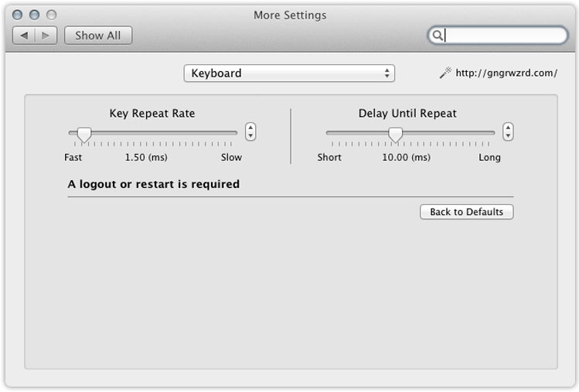The height and width of the screenshot is (392, 579).
Task: Decrease Key Repeat Rate with stepper down arrow
Action: (x=250, y=136)
